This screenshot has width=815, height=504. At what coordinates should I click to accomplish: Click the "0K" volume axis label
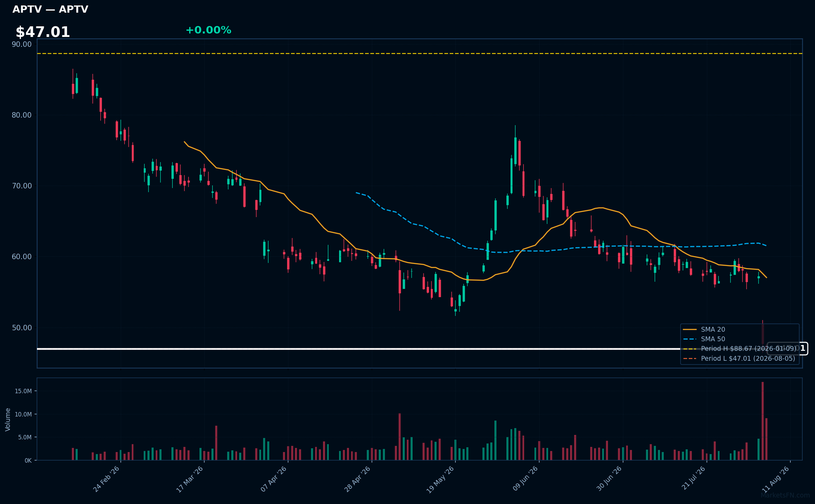tap(28, 461)
